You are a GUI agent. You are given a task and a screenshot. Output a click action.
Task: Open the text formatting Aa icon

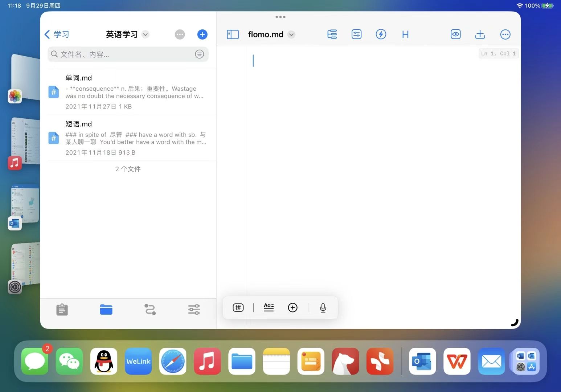coord(269,308)
